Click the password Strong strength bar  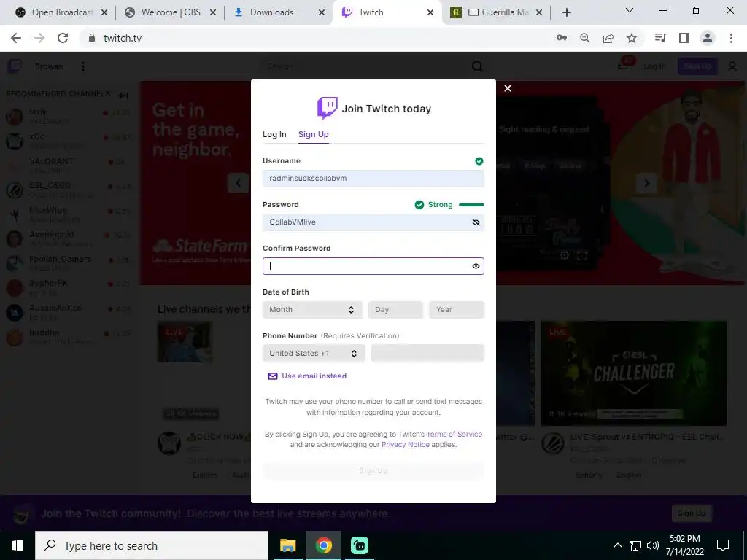pos(471,205)
